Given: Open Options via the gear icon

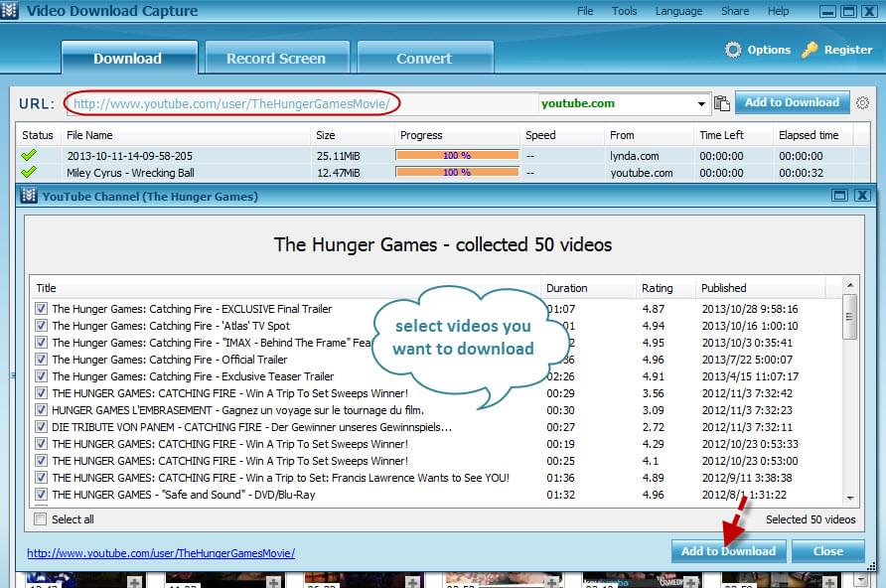Looking at the screenshot, I should click(733, 50).
